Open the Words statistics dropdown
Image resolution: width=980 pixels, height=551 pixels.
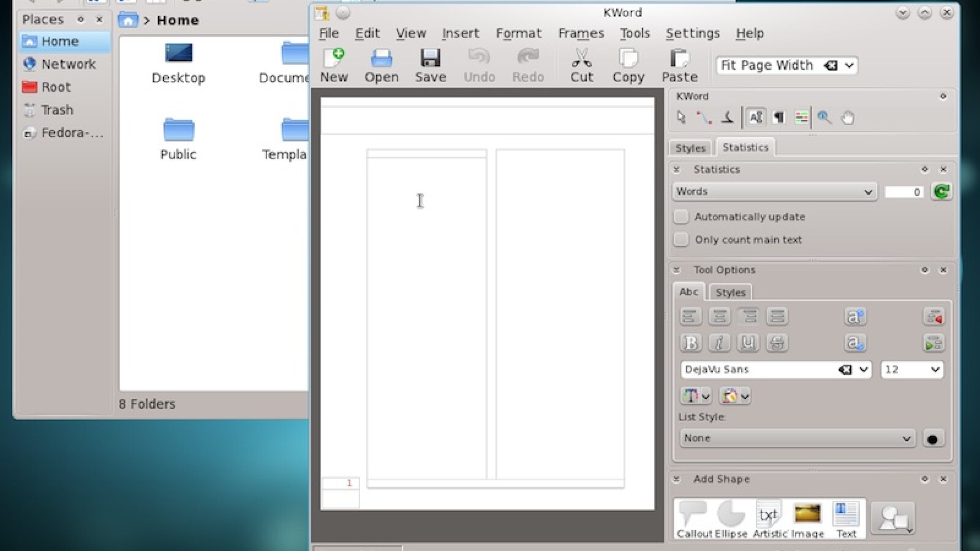(x=774, y=192)
